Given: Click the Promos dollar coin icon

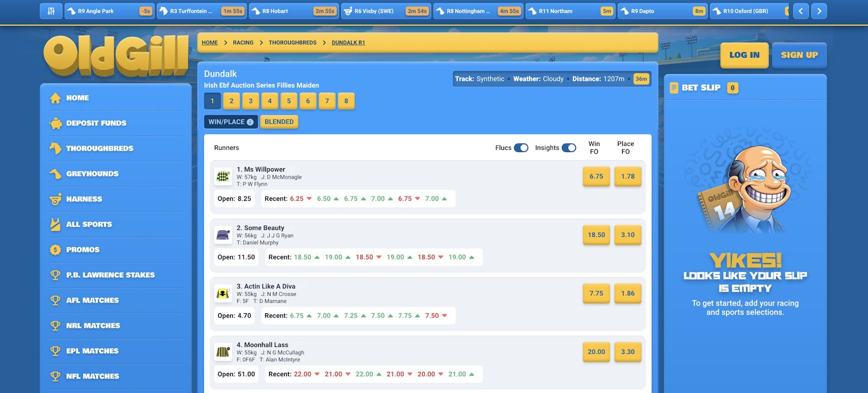Looking at the screenshot, I should (x=55, y=250).
